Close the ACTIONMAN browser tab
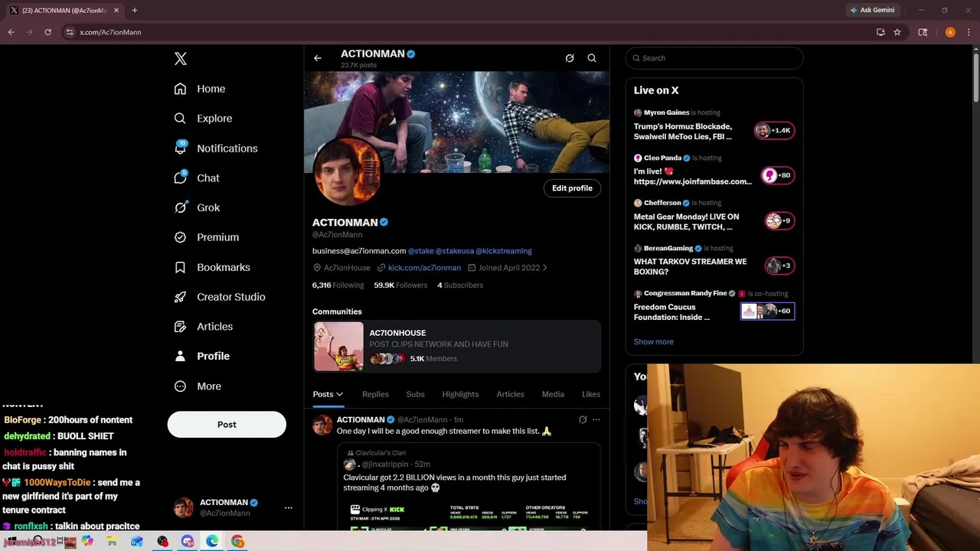Screen dimensions: 980x551 [116, 10]
